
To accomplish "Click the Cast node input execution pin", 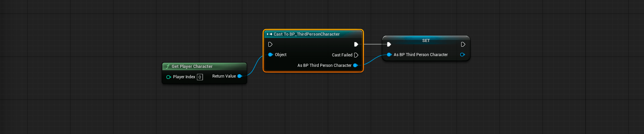I will pyautogui.click(x=270, y=44).
